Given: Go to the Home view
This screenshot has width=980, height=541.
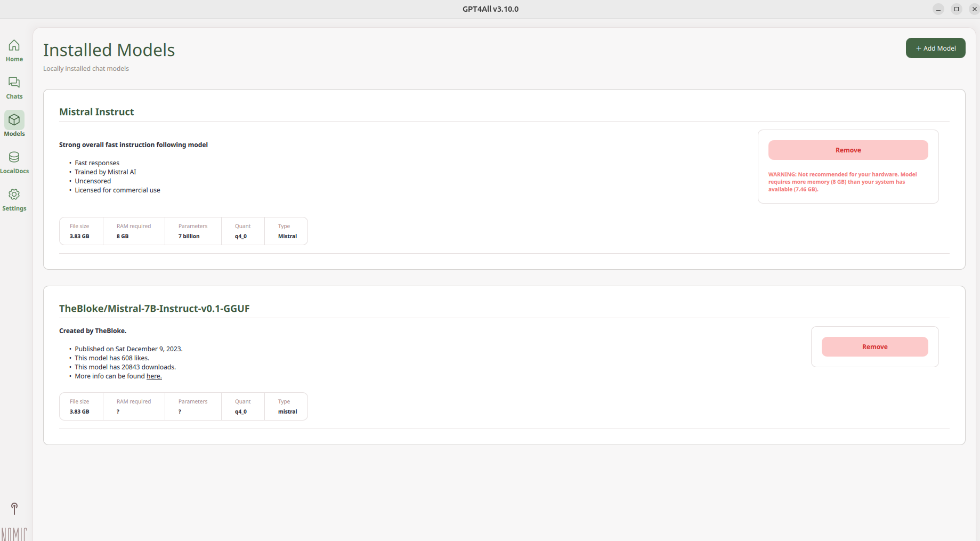Looking at the screenshot, I should [14, 51].
